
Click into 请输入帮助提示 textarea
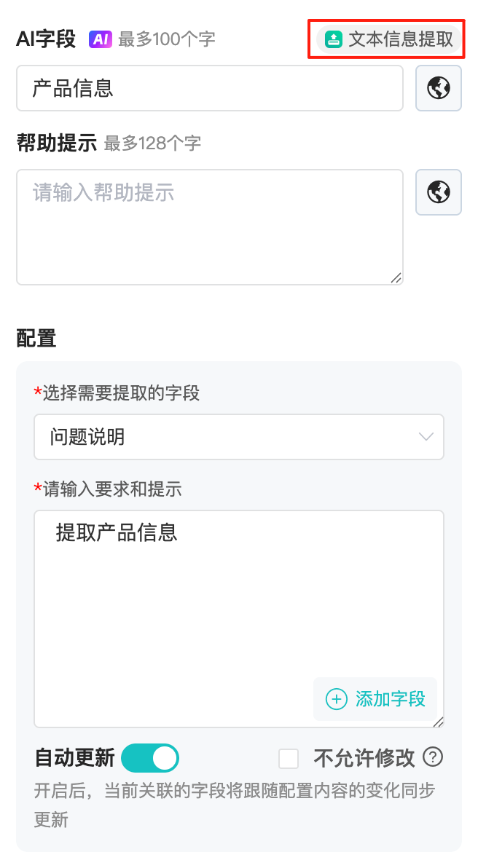click(209, 227)
